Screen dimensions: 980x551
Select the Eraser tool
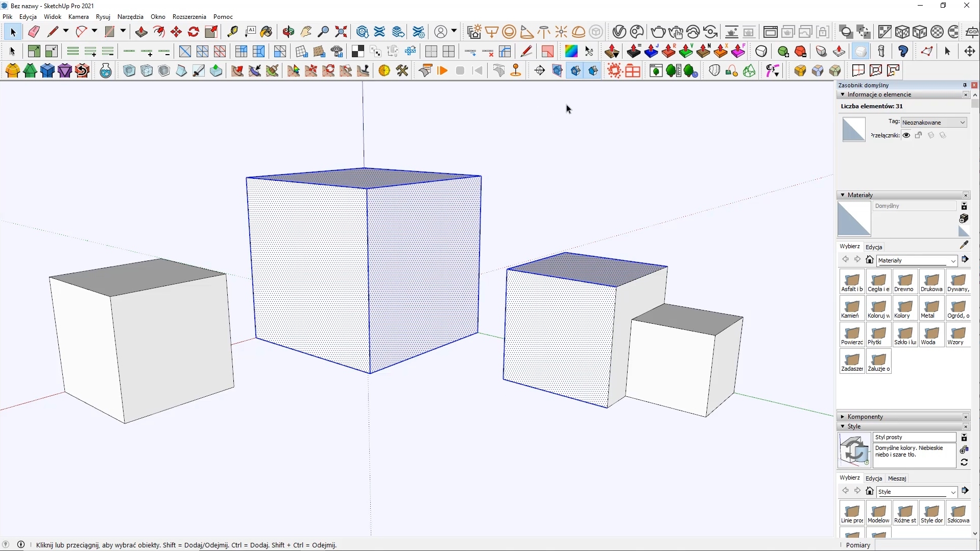pyautogui.click(x=34, y=32)
